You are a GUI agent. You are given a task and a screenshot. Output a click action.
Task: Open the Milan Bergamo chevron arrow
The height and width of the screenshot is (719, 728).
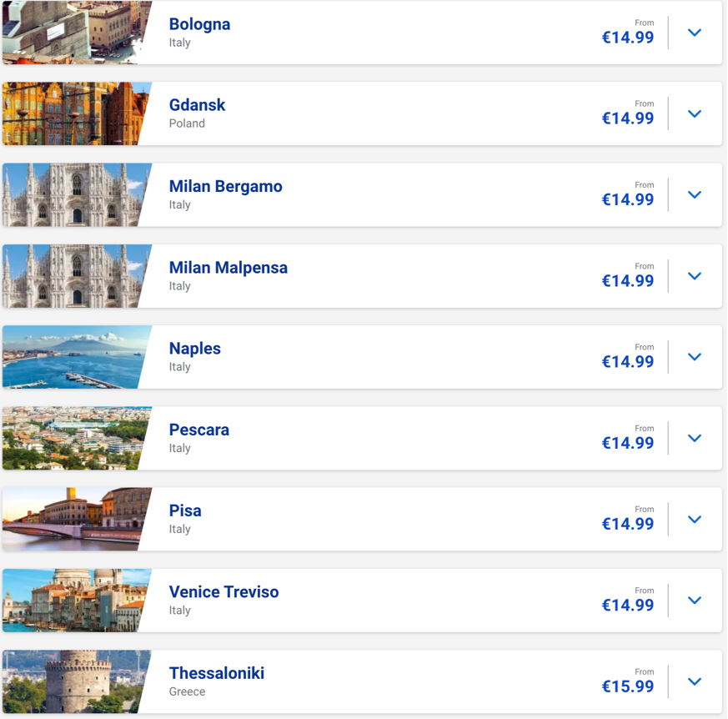694,194
